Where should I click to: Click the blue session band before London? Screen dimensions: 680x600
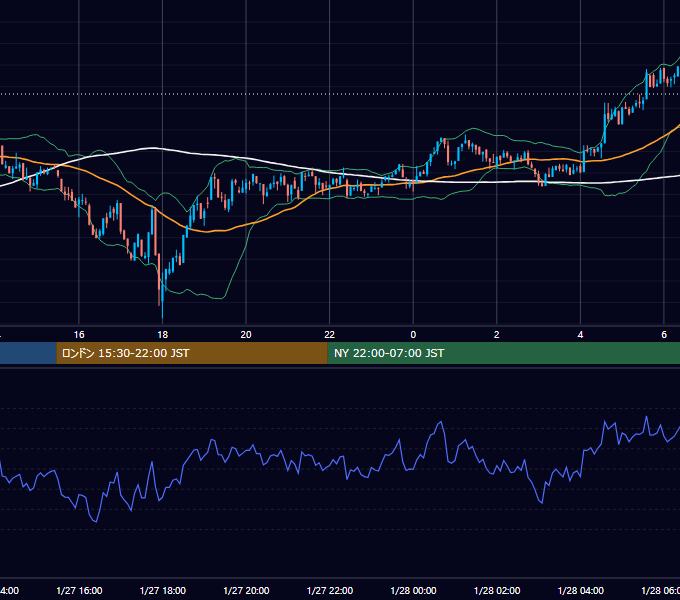(x=28, y=353)
